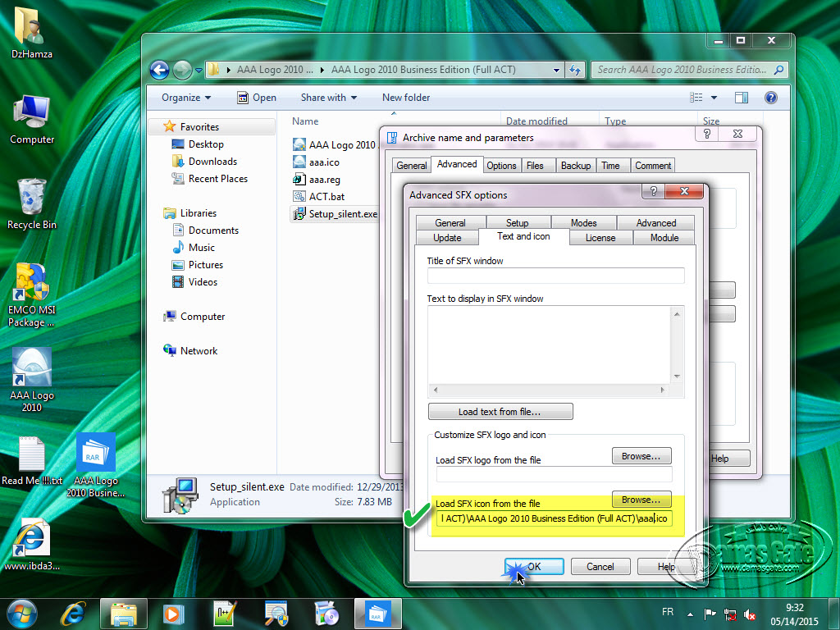Screen dimensions: 840x630
Task: Switch to the Update tab
Action: (447, 238)
